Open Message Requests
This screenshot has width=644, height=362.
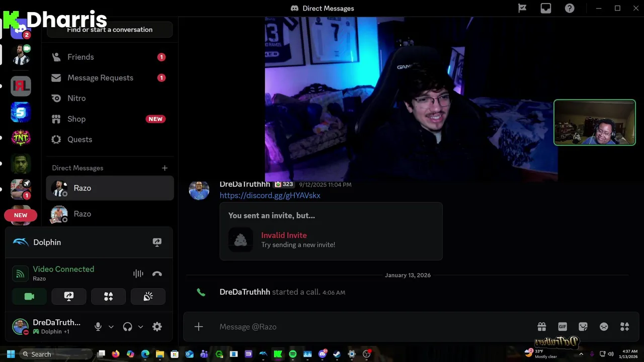click(110, 77)
